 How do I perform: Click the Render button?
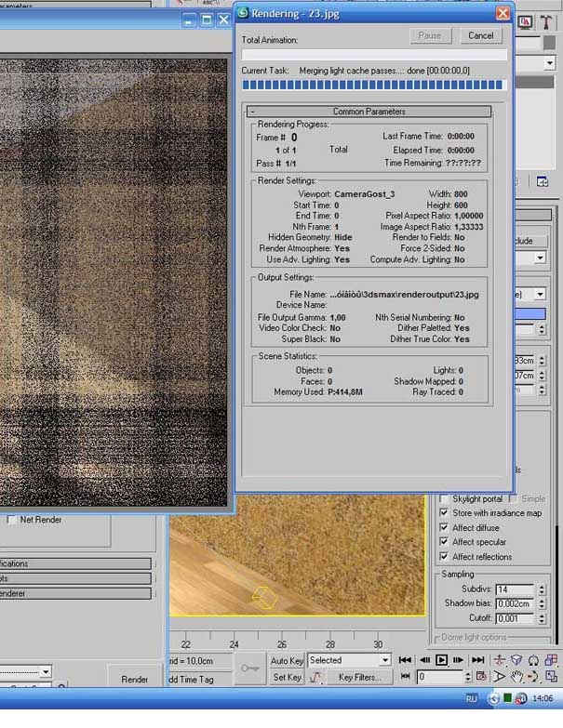pos(135,680)
